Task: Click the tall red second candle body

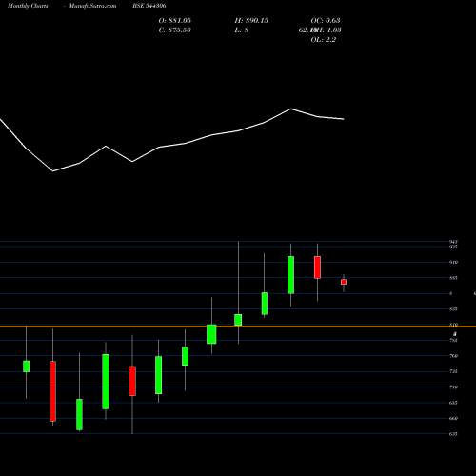Action: tap(52, 391)
